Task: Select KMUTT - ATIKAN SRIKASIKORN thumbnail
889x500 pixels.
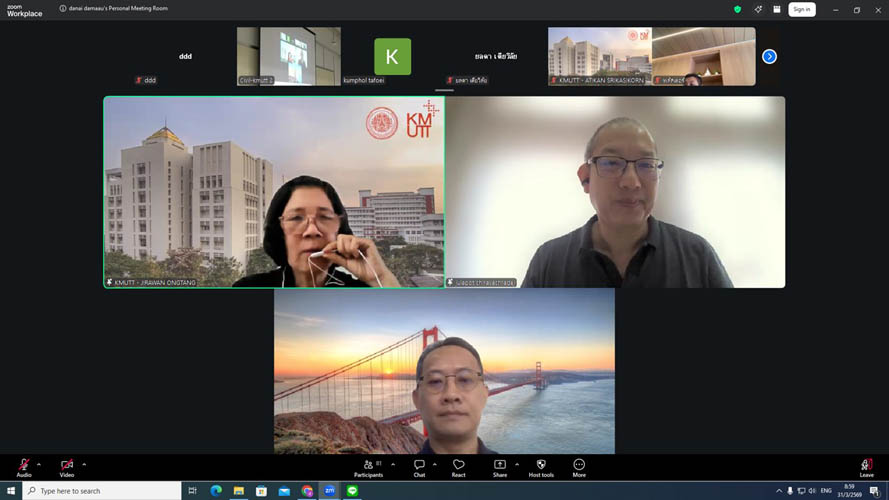Action: click(599, 56)
